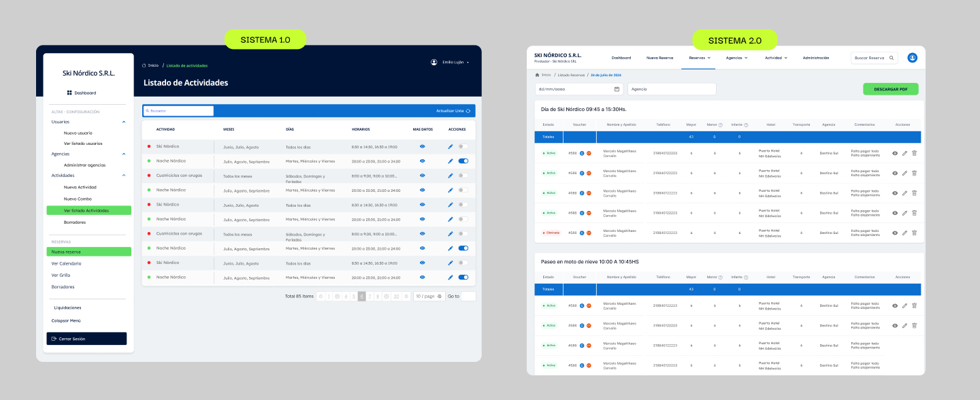Refresh with the Actualizar Lista icon

tap(468, 111)
